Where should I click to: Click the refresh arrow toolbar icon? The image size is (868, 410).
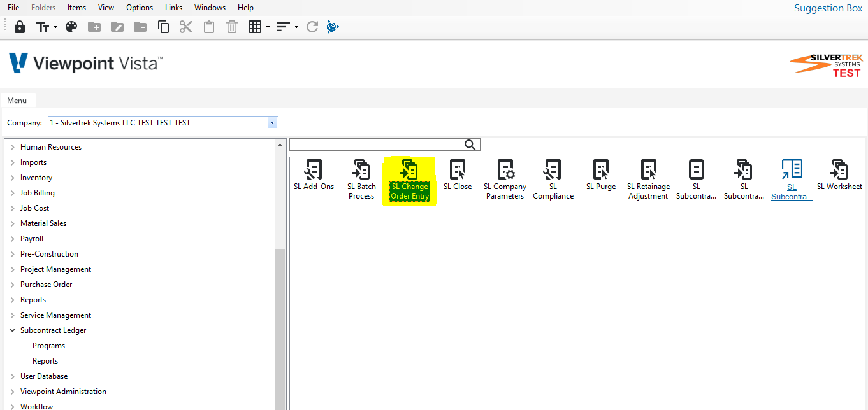point(312,27)
